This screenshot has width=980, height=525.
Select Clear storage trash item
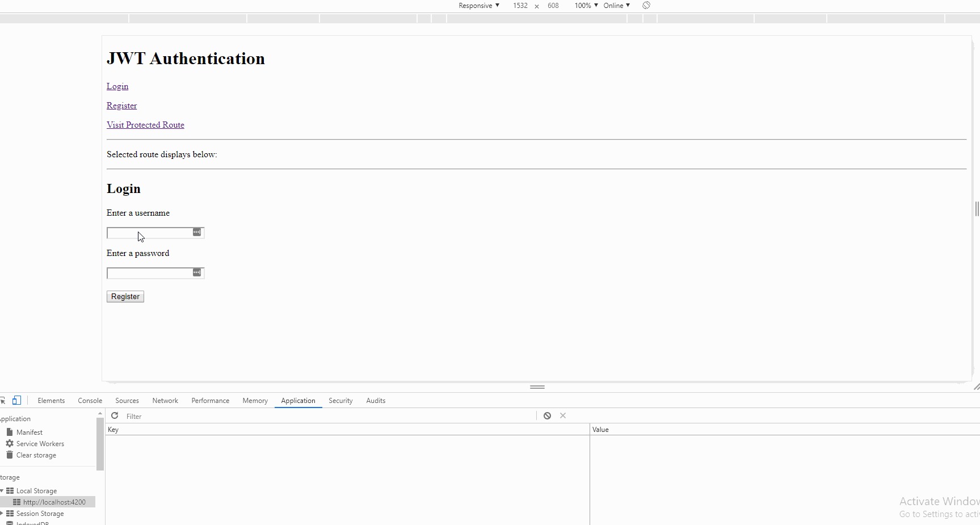31,455
